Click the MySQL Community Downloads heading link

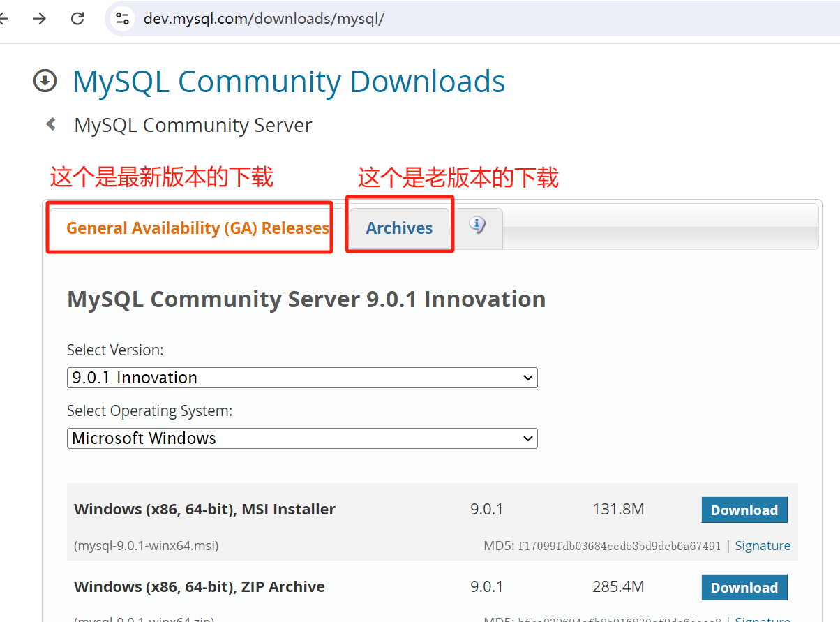(289, 81)
